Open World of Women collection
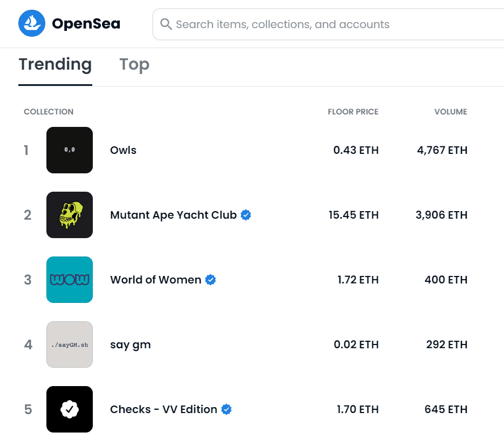Screen dimensions: 504x439 (155, 280)
